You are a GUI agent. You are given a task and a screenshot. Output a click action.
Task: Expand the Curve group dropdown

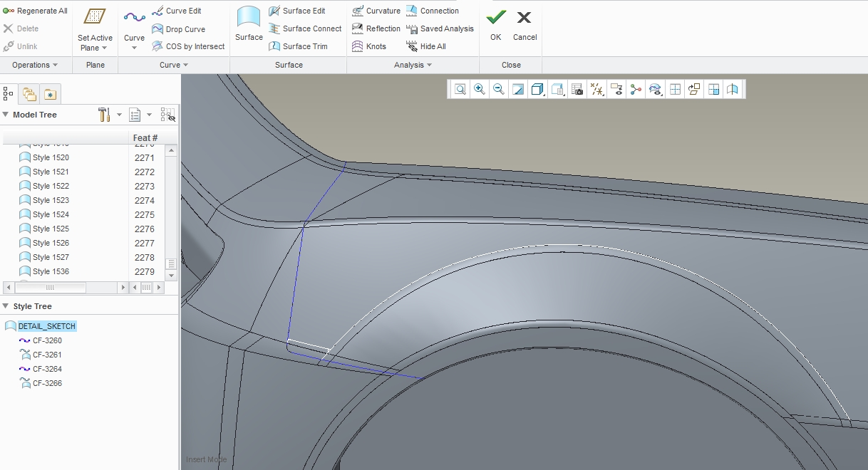[174, 65]
